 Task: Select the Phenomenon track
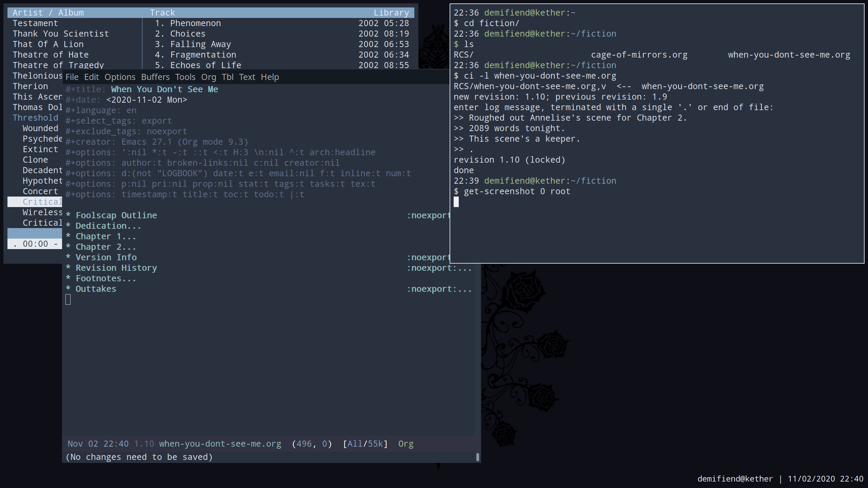tap(195, 23)
